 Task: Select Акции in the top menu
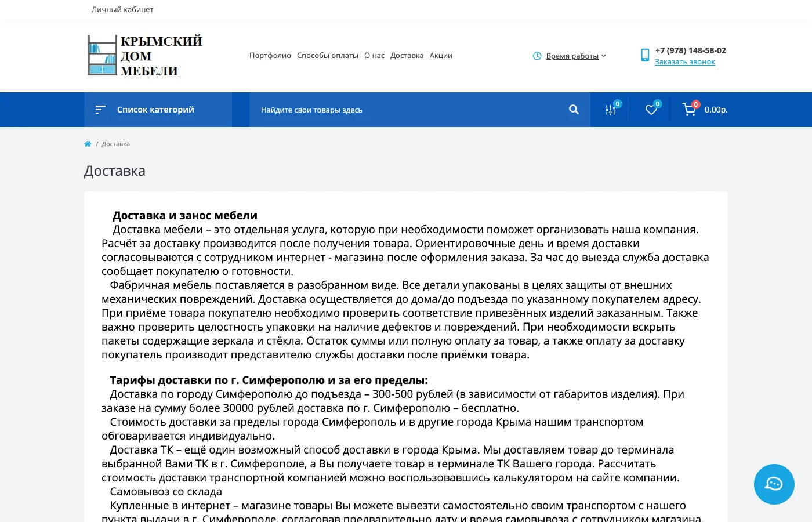(x=441, y=56)
